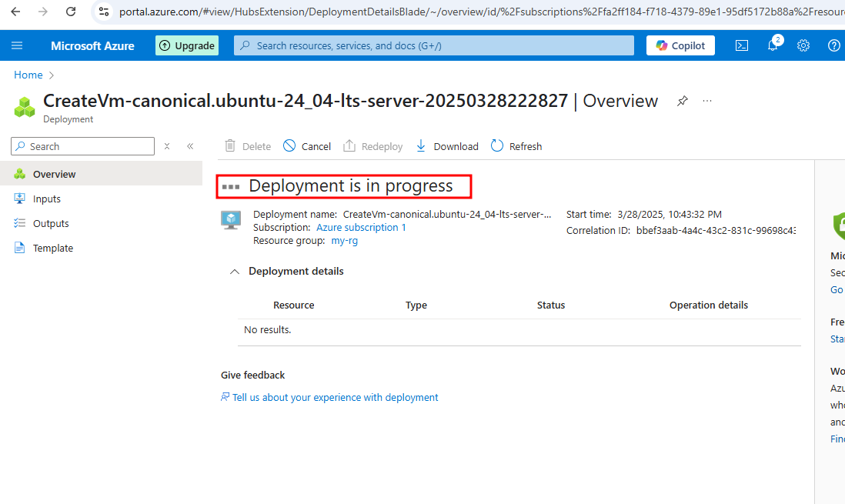Open the Azure portal hamburger menu
Screen dimensions: 845x504
coord(17,46)
